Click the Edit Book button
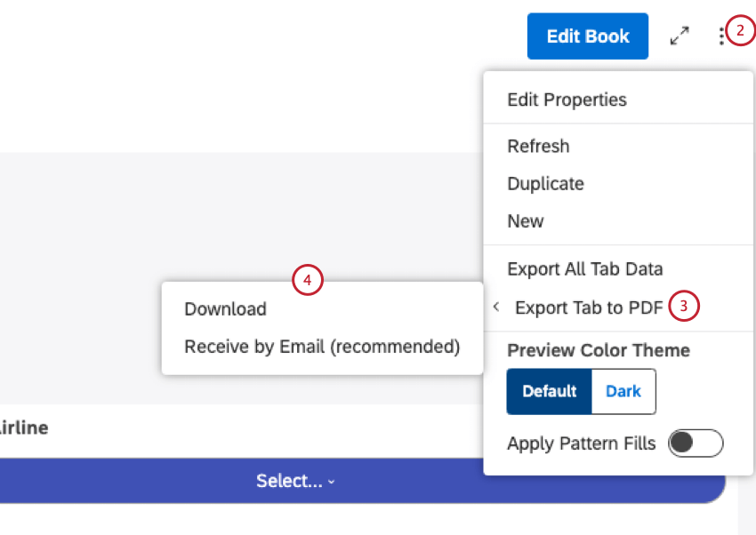Viewport: 756px width, 535px height. tap(587, 36)
